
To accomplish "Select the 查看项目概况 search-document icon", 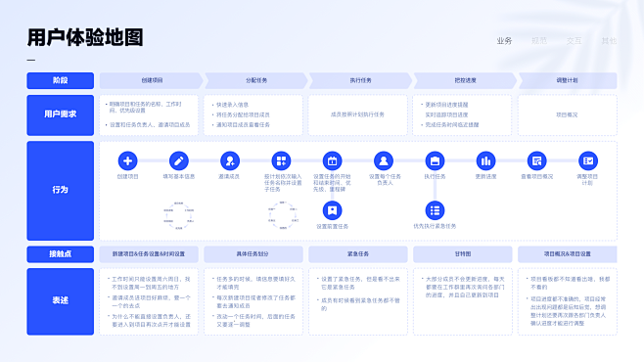I will (x=536, y=160).
